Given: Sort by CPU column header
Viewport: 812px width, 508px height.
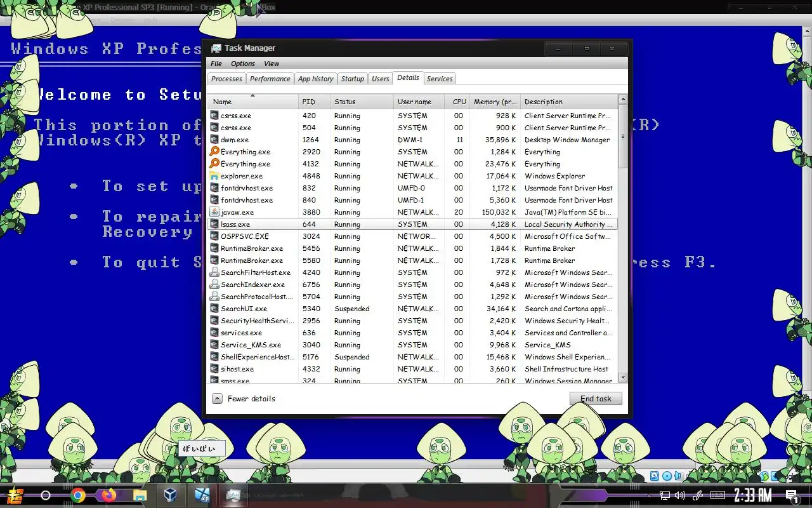Looking at the screenshot, I should [x=457, y=102].
